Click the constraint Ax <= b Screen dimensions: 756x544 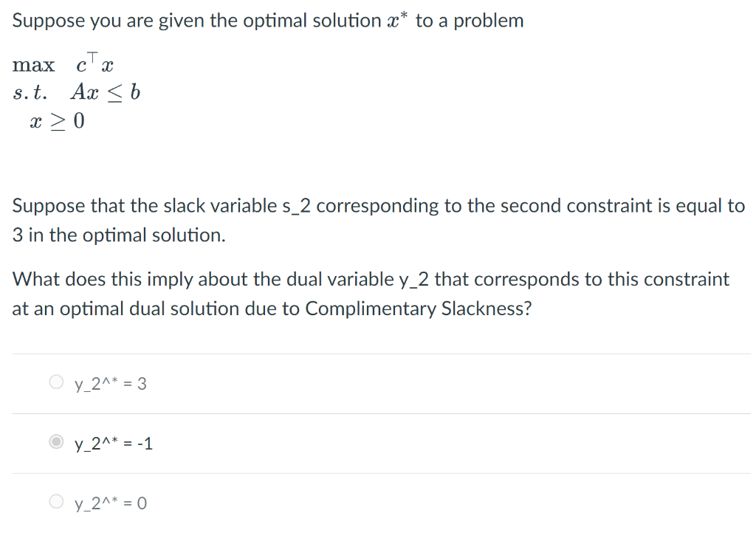coord(105,92)
